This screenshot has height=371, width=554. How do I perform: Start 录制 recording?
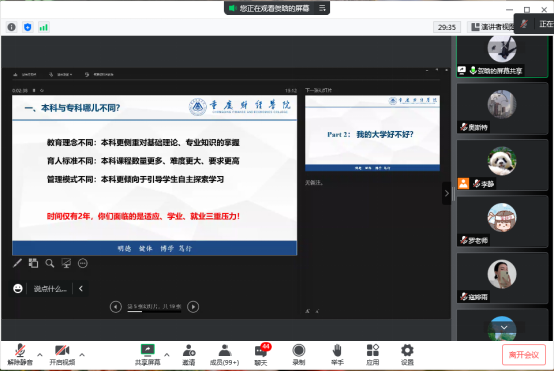pyautogui.click(x=299, y=355)
